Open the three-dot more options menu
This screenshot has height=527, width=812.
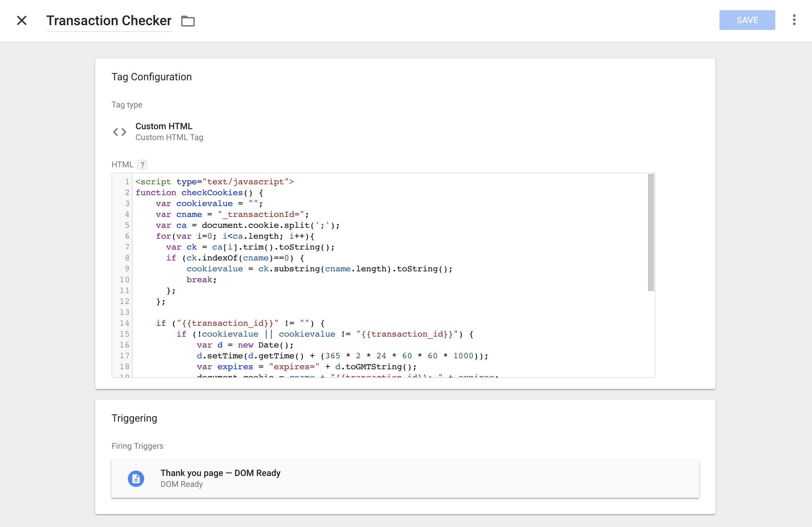794,20
